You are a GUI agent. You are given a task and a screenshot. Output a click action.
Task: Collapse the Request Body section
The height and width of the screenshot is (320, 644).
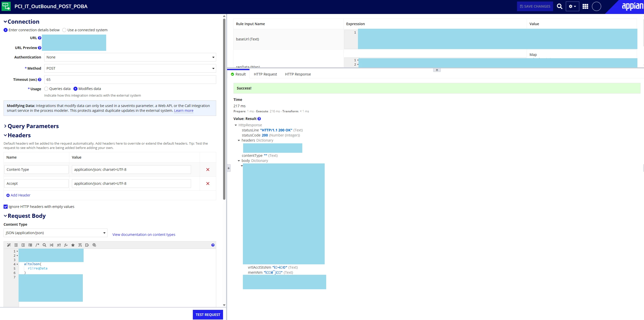tap(5, 216)
